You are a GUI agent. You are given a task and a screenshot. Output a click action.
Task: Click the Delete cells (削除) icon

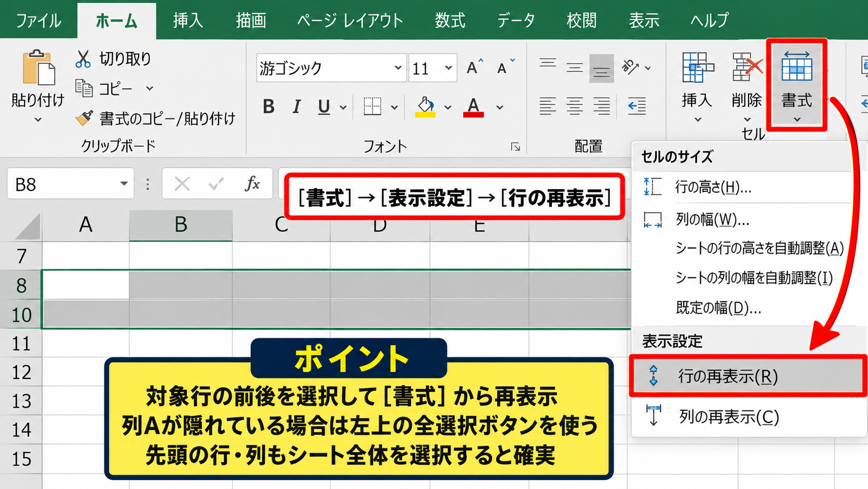(747, 67)
